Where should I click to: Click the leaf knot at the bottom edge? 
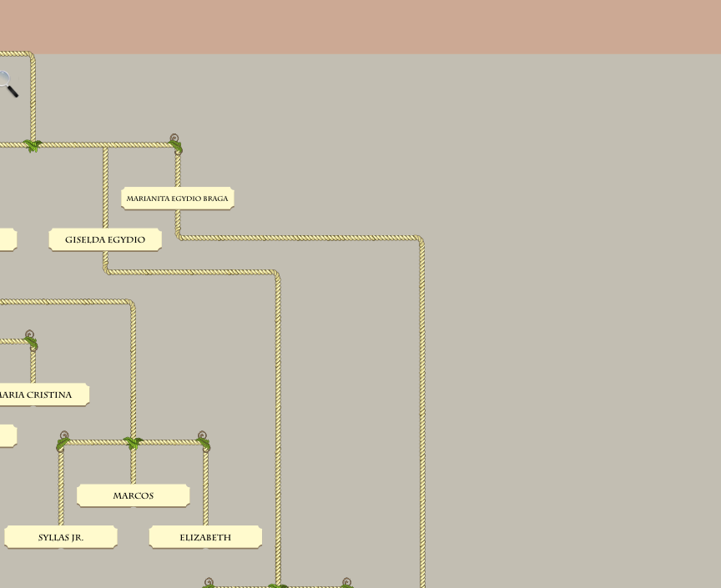[x=278, y=585]
